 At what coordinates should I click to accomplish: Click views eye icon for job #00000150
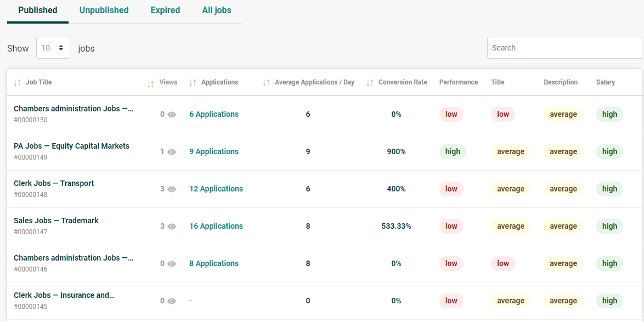point(172,115)
